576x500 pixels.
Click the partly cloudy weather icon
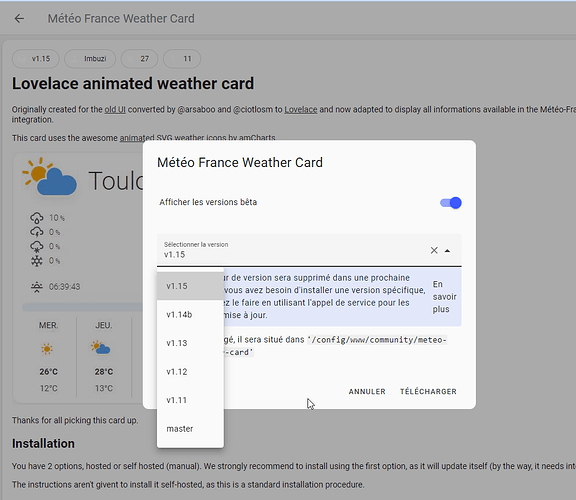tap(50, 177)
